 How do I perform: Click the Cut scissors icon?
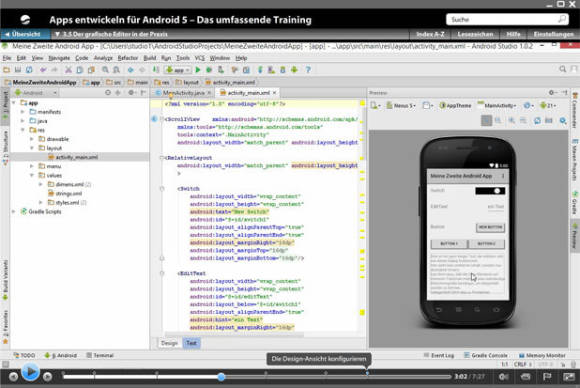[68, 70]
